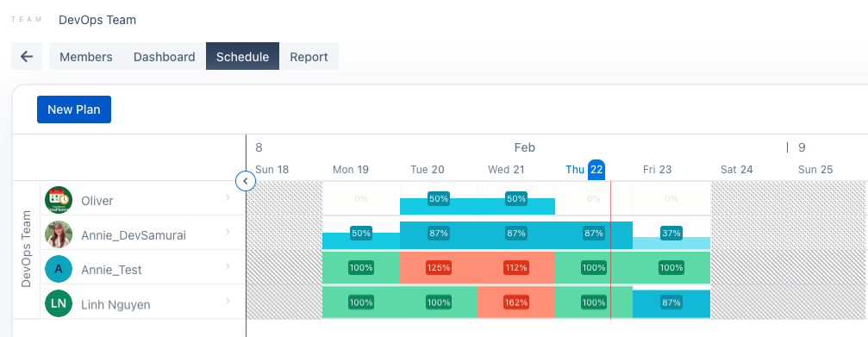Click Annie_Test's 125% workload on Tuesday
The width and height of the screenshot is (868, 337).
439,268
